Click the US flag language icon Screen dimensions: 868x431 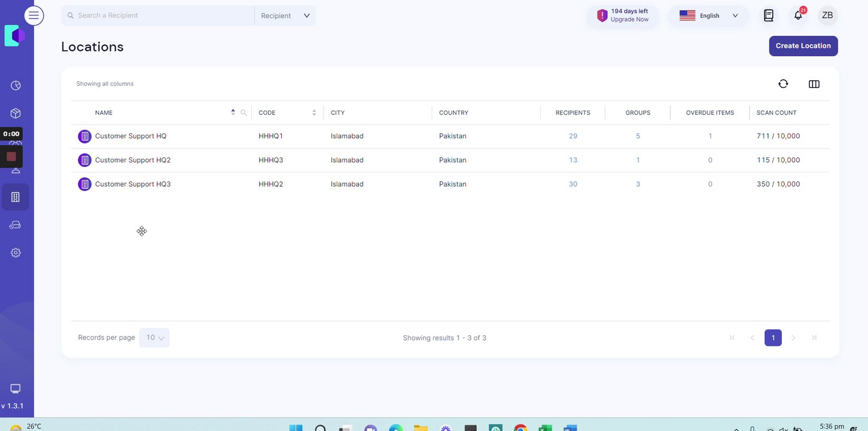(x=687, y=16)
